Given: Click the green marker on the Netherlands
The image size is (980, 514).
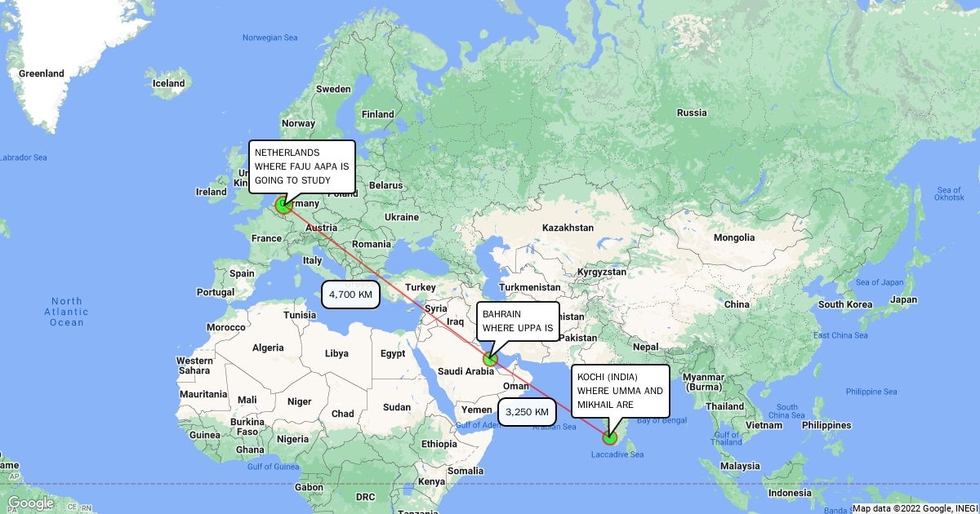Looking at the screenshot, I should point(284,205).
